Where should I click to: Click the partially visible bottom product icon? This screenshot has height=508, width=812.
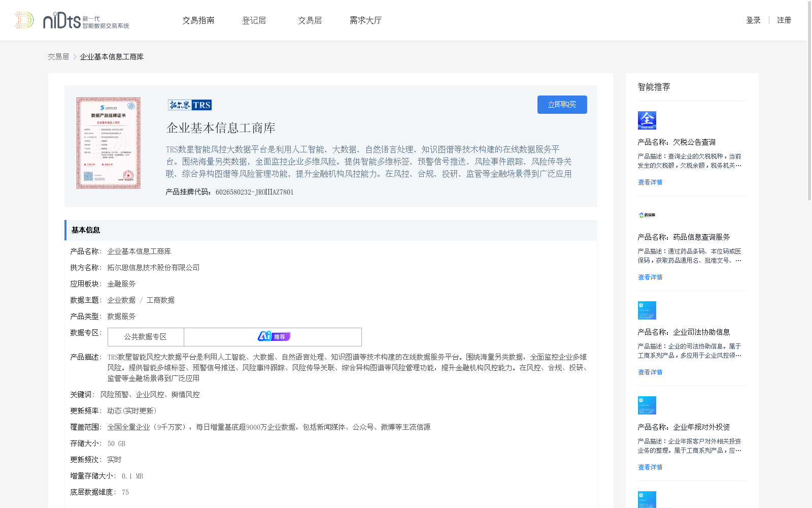coord(647,499)
